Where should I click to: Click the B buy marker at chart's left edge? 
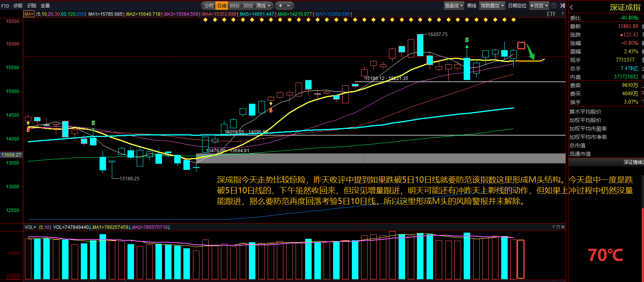pyautogui.click(x=28, y=130)
